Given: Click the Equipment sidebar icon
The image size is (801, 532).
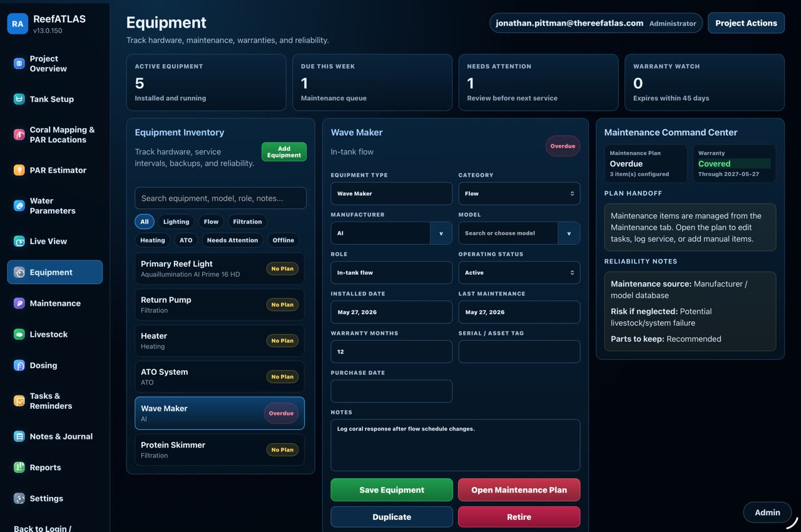Looking at the screenshot, I should pyautogui.click(x=19, y=272).
